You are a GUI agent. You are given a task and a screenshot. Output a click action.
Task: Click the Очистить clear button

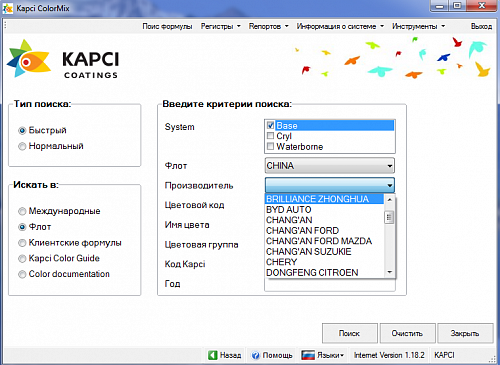pyautogui.click(x=407, y=333)
